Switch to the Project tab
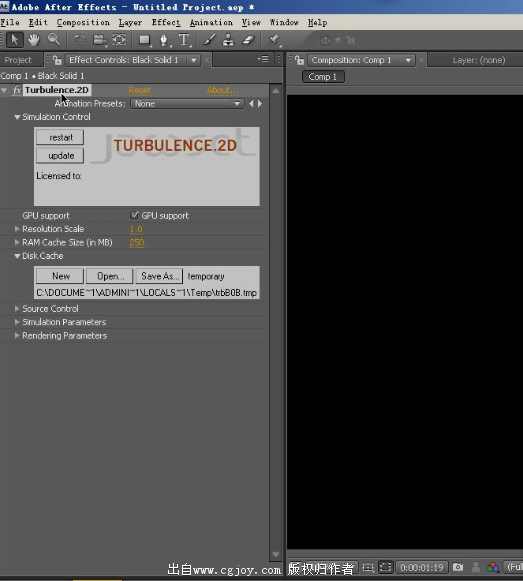Image resolution: width=523 pixels, height=581 pixels. [x=18, y=60]
